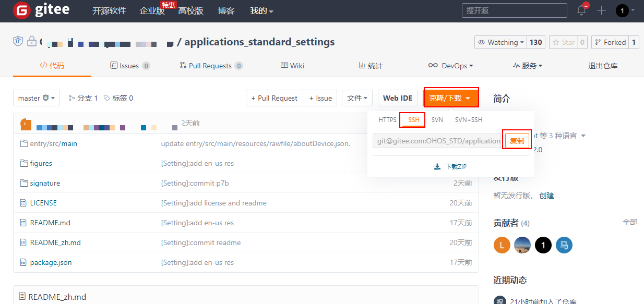Switch to the HTTPS clone tab
The height and width of the screenshot is (304, 644).
387,120
